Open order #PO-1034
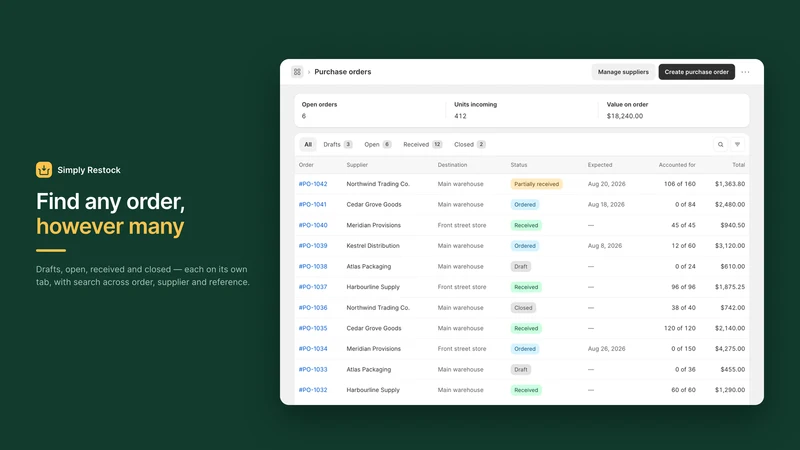 pyautogui.click(x=313, y=348)
